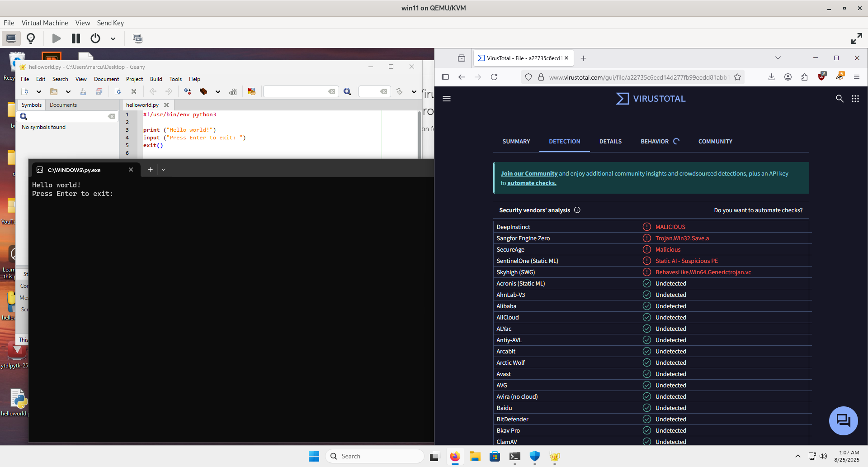Click the Build brick icon in Geany toolbar
Viewport: 868px width, 467px height.
(203, 91)
